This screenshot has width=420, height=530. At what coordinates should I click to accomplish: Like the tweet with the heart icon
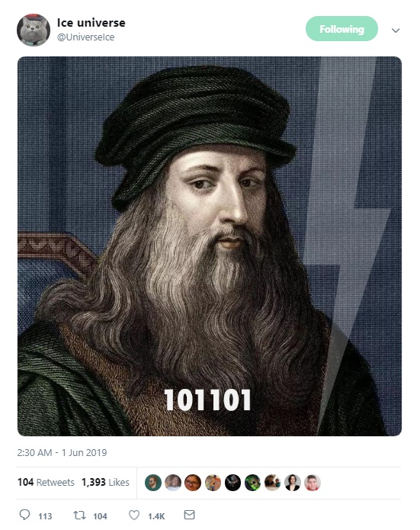(x=134, y=515)
